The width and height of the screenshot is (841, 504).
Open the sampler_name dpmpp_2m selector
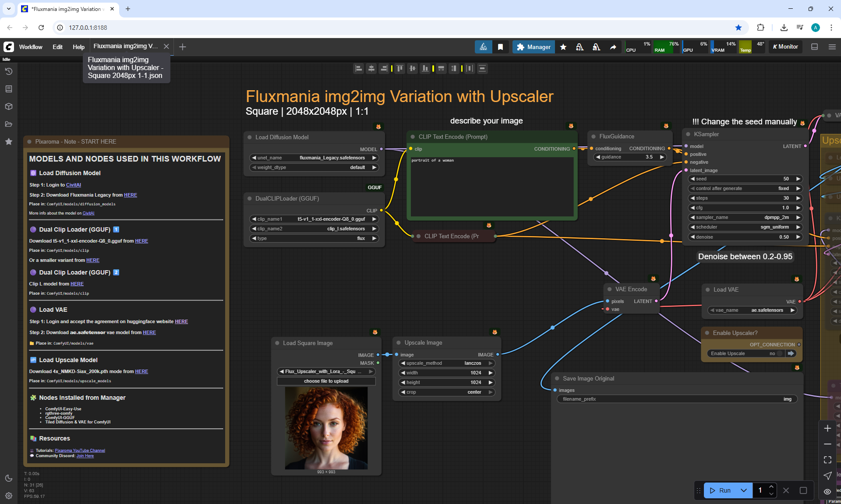[x=745, y=217]
